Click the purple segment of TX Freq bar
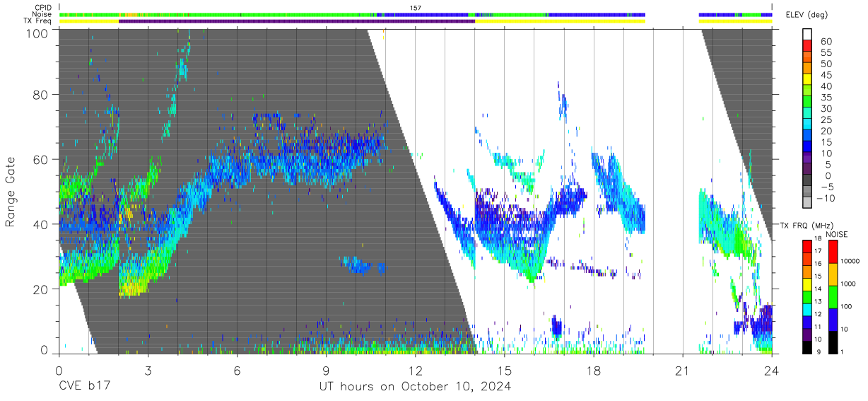Image resolution: width=868 pixels, height=401 pixels. tap(297, 21)
